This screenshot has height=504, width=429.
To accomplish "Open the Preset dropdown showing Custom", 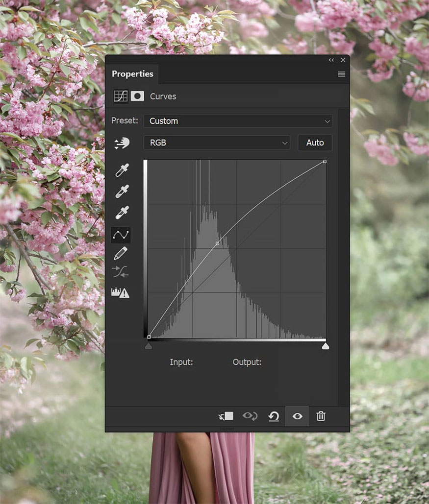I will pyautogui.click(x=238, y=121).
